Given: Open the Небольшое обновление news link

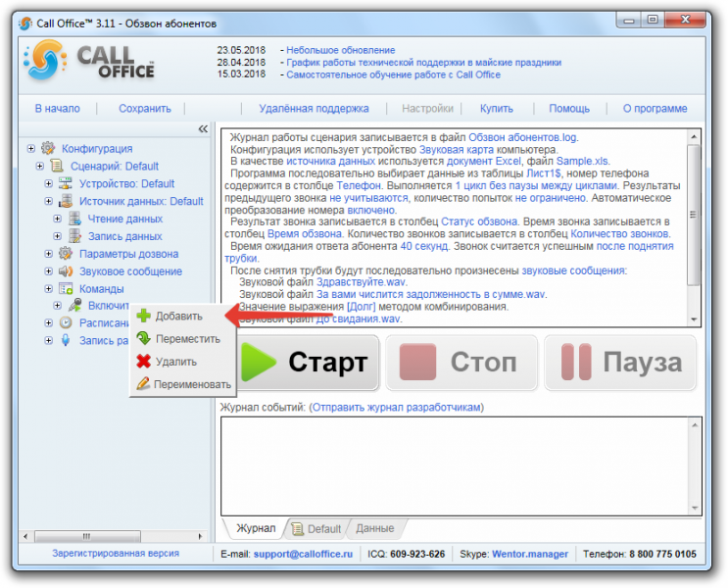Looking at the screenshot, I should coord(340,50).
